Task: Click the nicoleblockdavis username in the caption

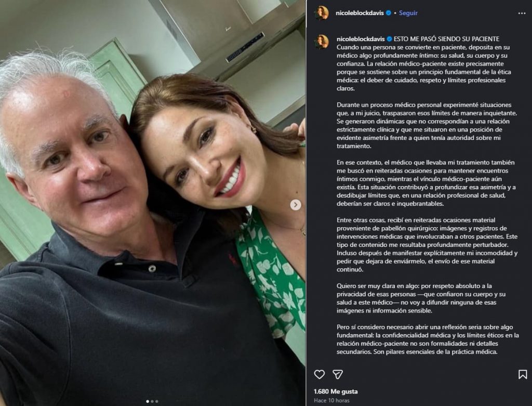Action: click(x=361, y=39)
